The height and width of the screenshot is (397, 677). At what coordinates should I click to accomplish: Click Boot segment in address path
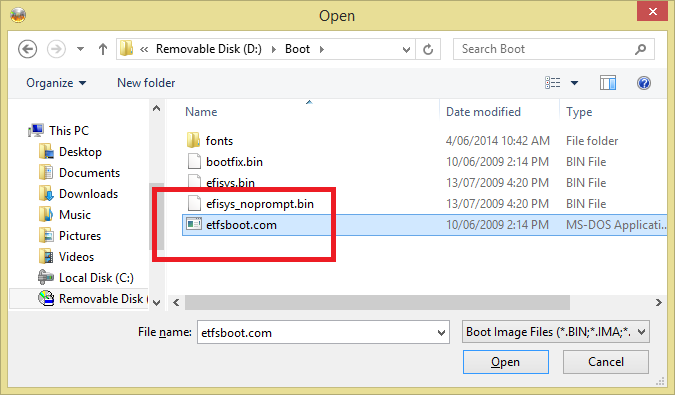tap(297, 49)
